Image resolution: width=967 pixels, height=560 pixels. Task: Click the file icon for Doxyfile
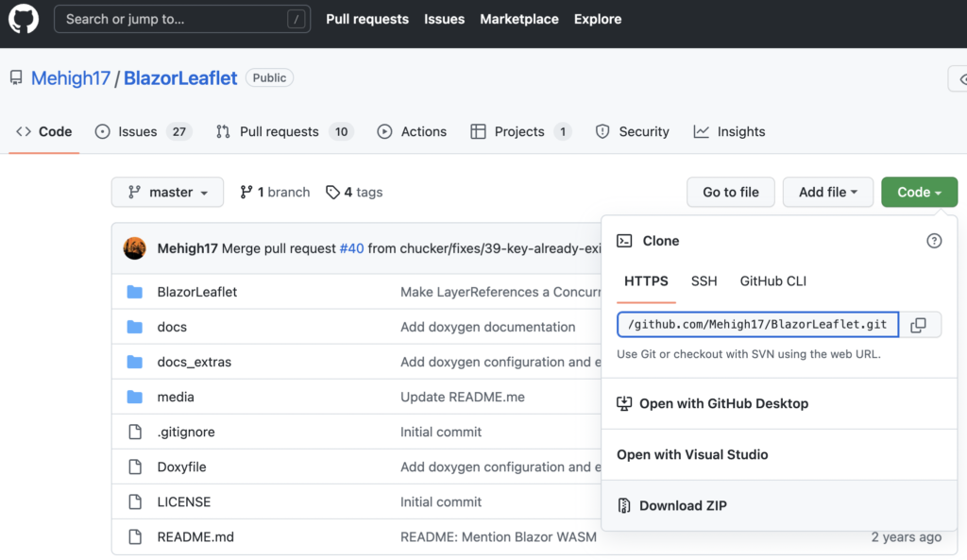[135, 467]
